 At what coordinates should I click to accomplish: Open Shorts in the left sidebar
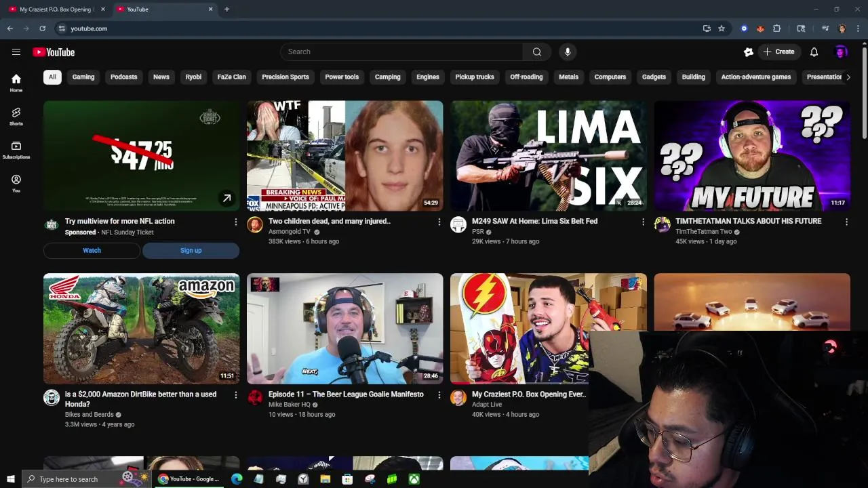coord(16,117)
